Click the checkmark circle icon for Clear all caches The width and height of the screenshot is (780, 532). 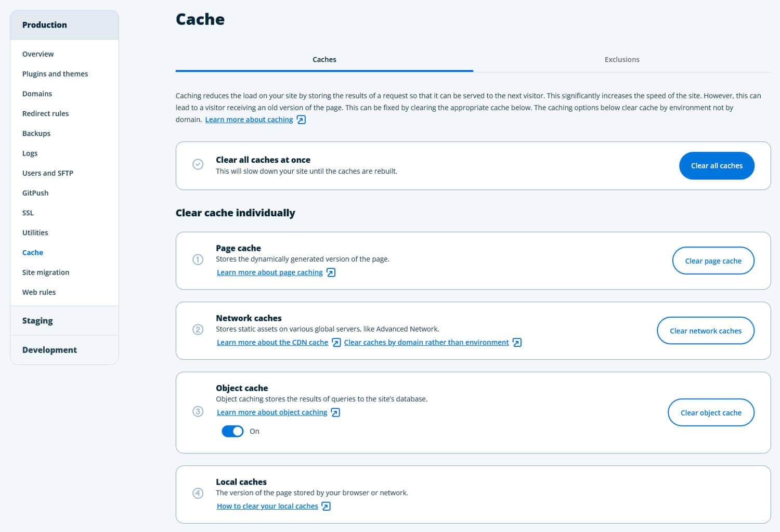pos(198,164)
